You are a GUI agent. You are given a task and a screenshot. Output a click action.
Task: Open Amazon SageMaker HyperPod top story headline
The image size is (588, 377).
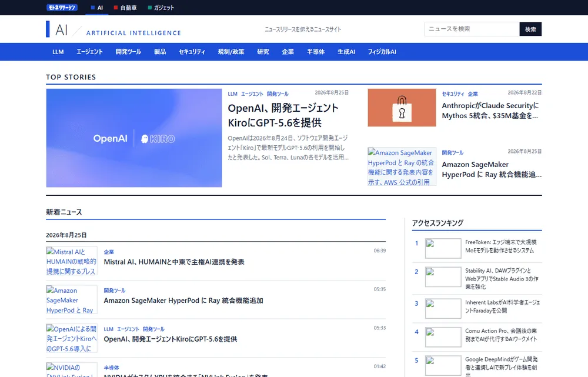click(492, 169)
